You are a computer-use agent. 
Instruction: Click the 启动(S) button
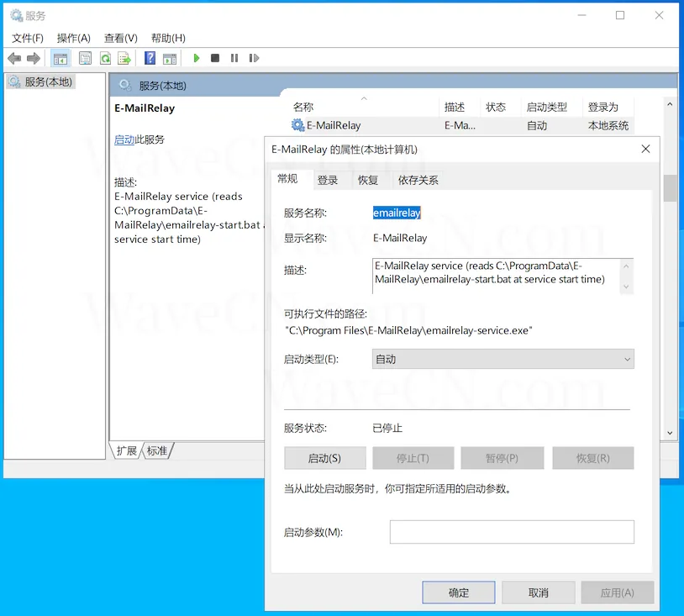coord(325,458)
